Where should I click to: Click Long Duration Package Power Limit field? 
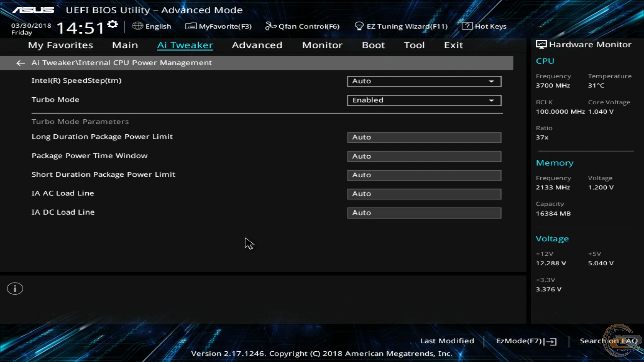tap(424, 137)
